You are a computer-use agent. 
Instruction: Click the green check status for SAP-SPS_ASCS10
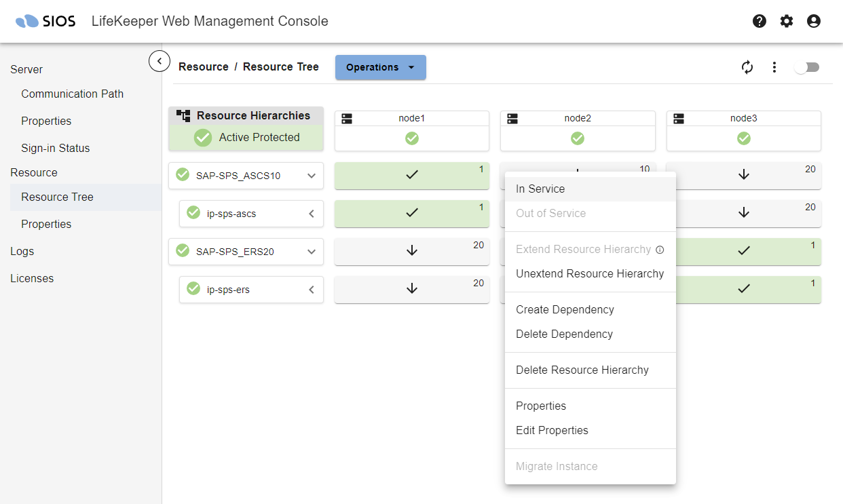(183, 176)
